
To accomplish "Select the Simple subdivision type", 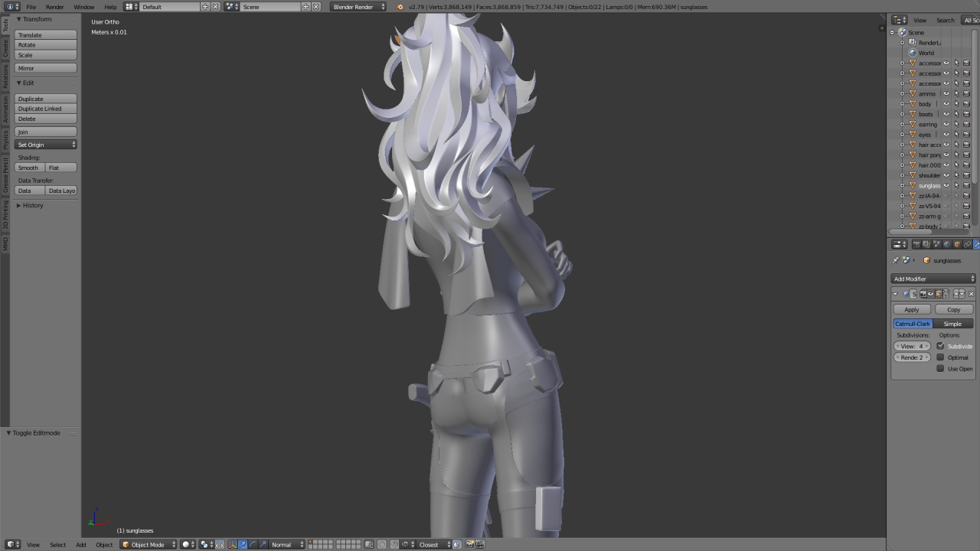I will tap(953, 324).
